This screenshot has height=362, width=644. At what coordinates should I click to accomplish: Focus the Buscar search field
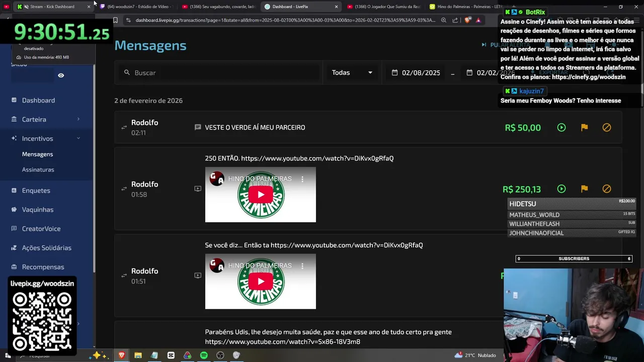pos(220,73)
